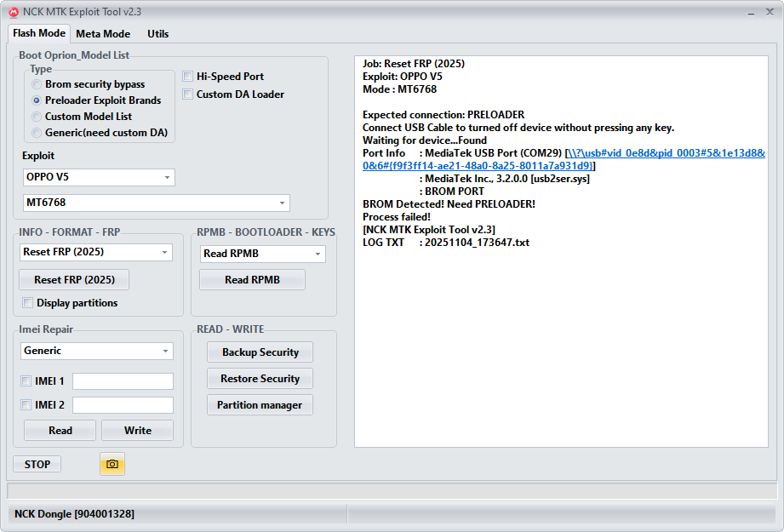Open the Partition manager button
Viewport: 784px width, 532px height.
[260, 405]
